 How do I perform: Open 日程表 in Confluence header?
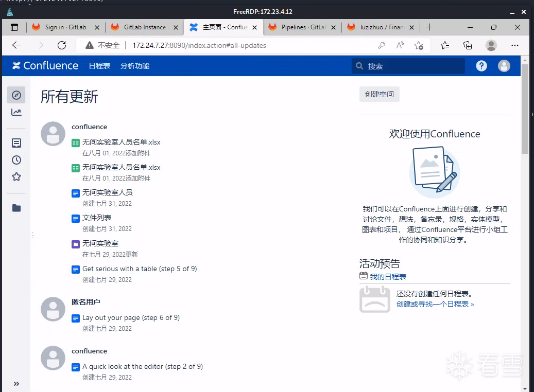(x=99, y=66)
